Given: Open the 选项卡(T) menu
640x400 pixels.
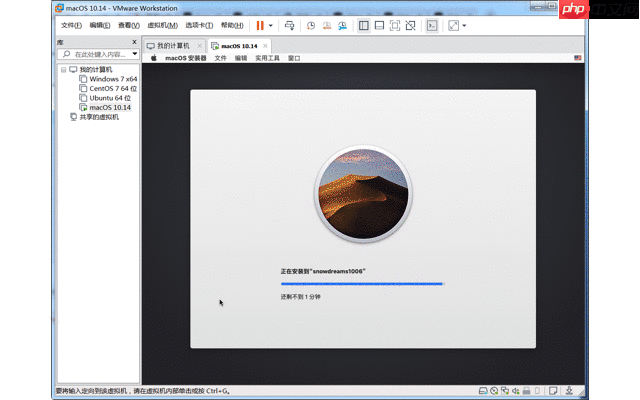Looking at the screenshot, I should coord(199,25).
